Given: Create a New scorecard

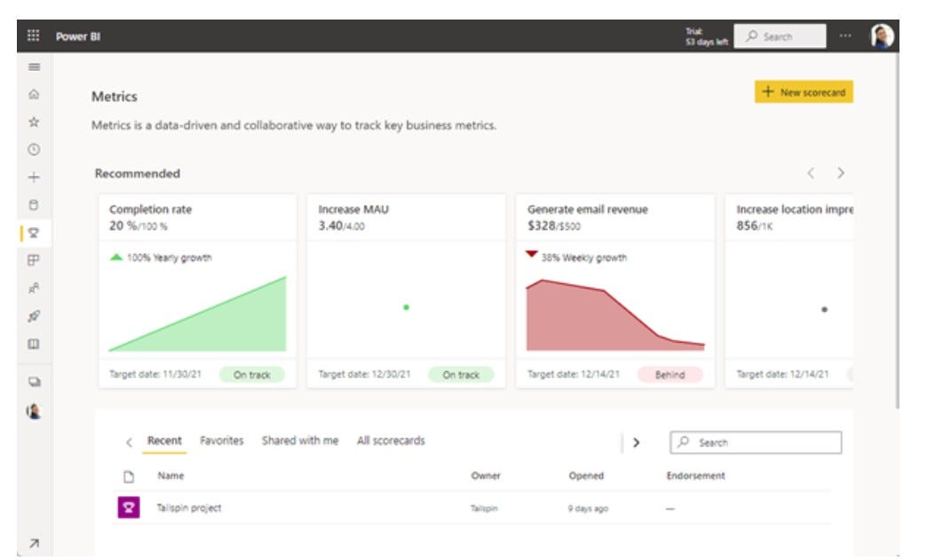Looking at the screenshot, I should [803, 91].
